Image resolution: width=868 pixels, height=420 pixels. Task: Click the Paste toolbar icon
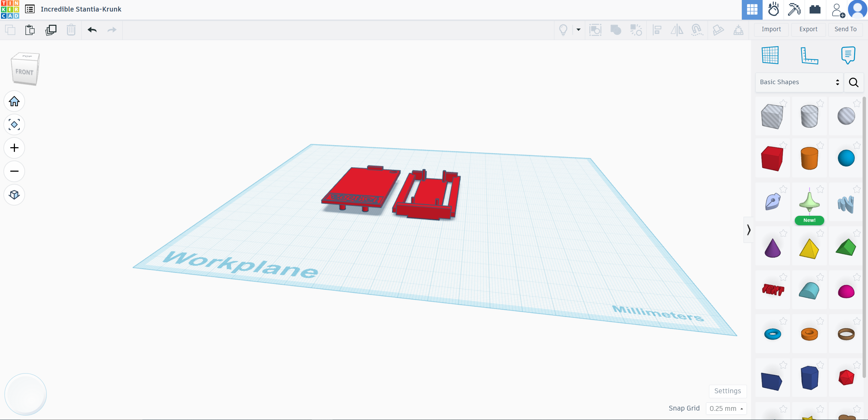point(30,30)
